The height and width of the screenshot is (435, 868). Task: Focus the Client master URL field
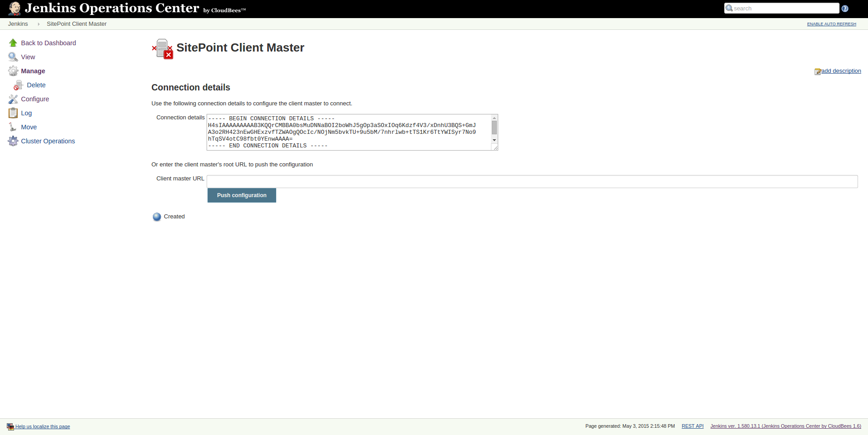(532, 181)
